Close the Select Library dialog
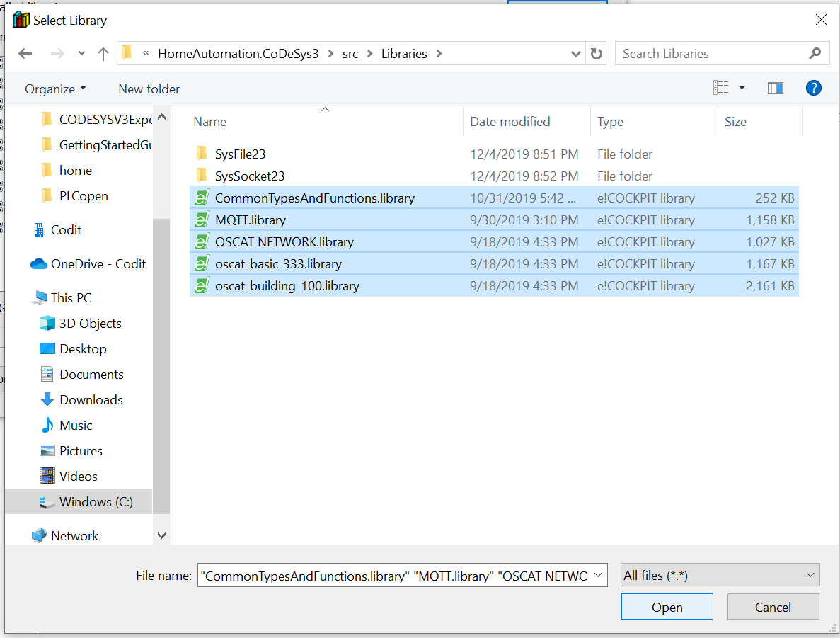The image size is (840, 638). (x=820, y=20)
